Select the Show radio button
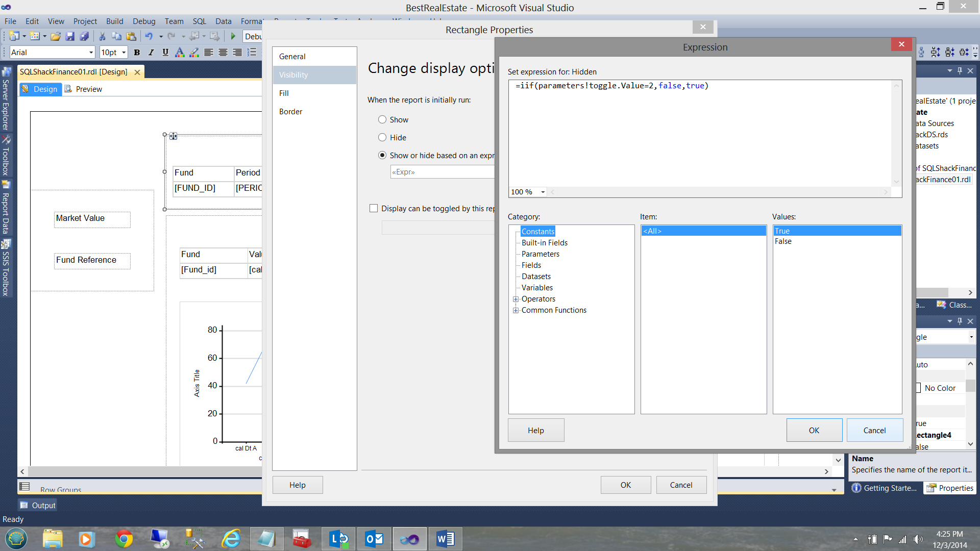The image size is (980, 551). click(x=382, y=119)
